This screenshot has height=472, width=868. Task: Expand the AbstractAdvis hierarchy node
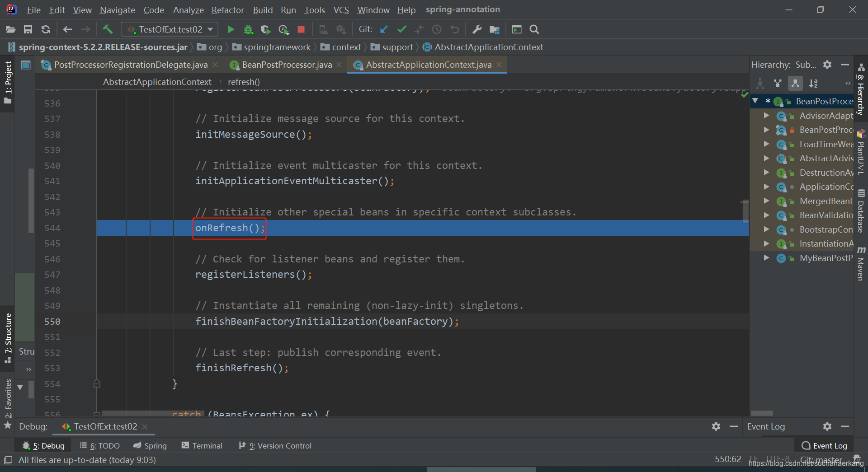click(x=766, y=159)
